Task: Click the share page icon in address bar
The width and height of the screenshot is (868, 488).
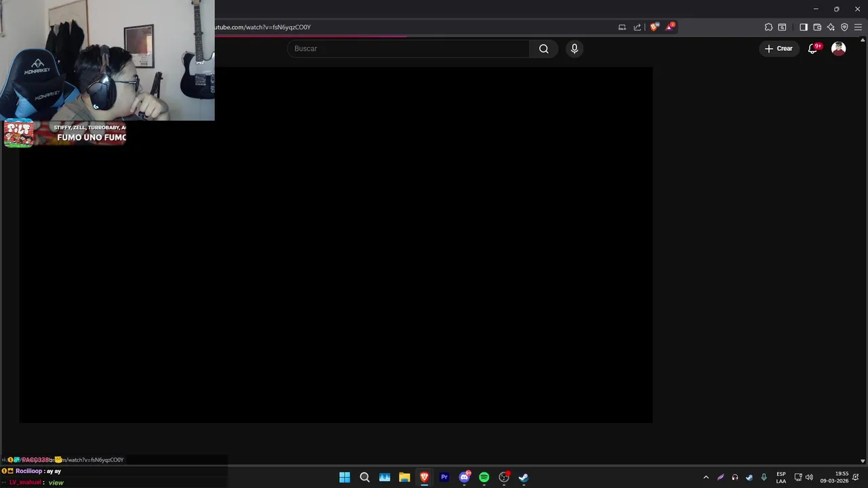Action: 637,27
